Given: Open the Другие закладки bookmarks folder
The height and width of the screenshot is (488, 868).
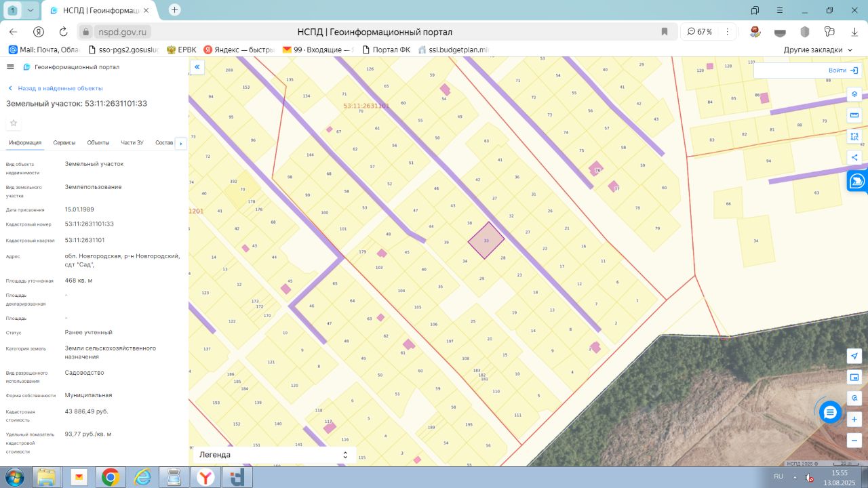Looking at the screenshot, I should [818, 49].
